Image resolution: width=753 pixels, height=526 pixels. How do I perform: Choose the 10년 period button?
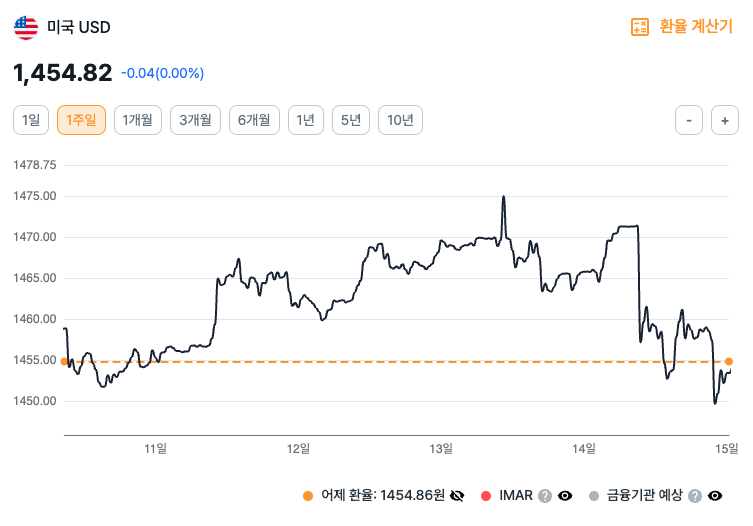(x=400, y=121)
